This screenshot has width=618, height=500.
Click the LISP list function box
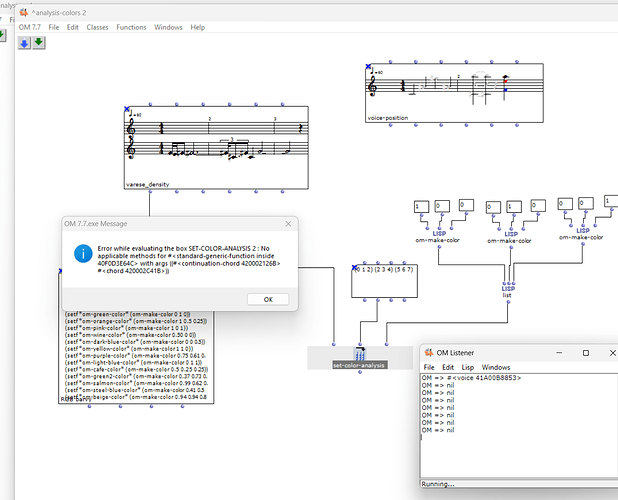coord(508,291)
